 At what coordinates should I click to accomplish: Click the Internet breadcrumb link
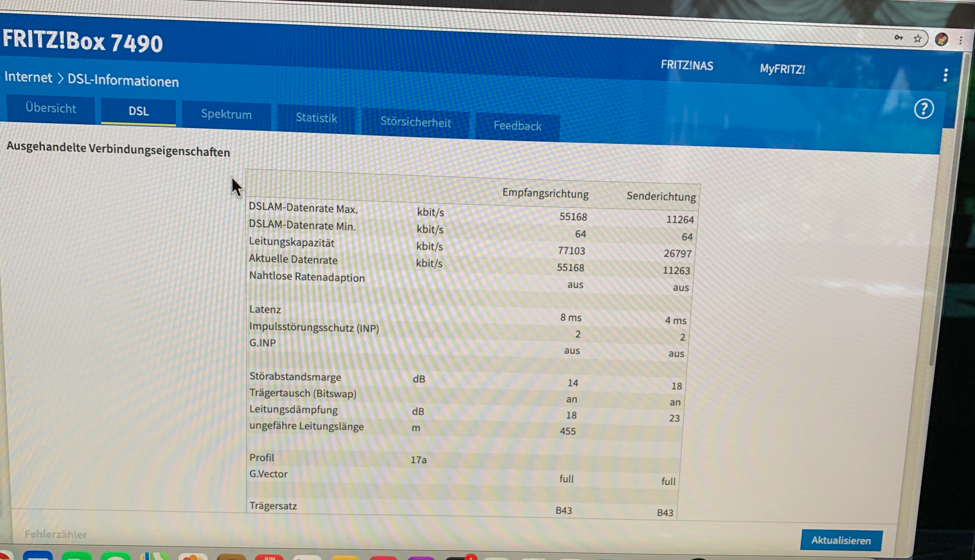click(x=28, y=77)
